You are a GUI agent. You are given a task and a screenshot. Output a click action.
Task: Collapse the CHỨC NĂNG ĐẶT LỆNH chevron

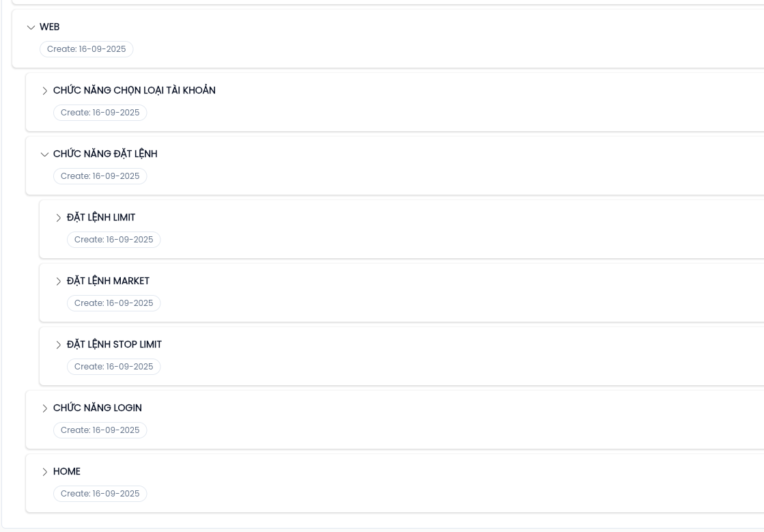coord(45,154)
